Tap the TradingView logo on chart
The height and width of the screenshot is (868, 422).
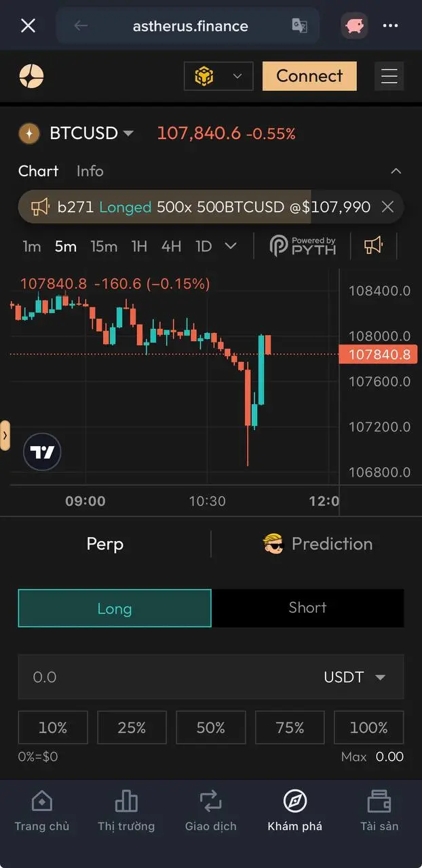(x=42, y=452)
